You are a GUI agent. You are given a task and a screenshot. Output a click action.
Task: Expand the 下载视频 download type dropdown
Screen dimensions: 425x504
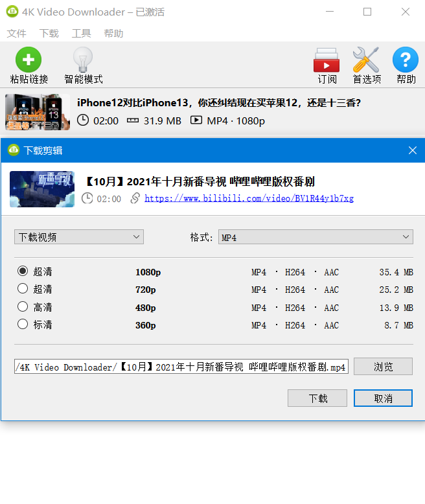tap(78, 237)
